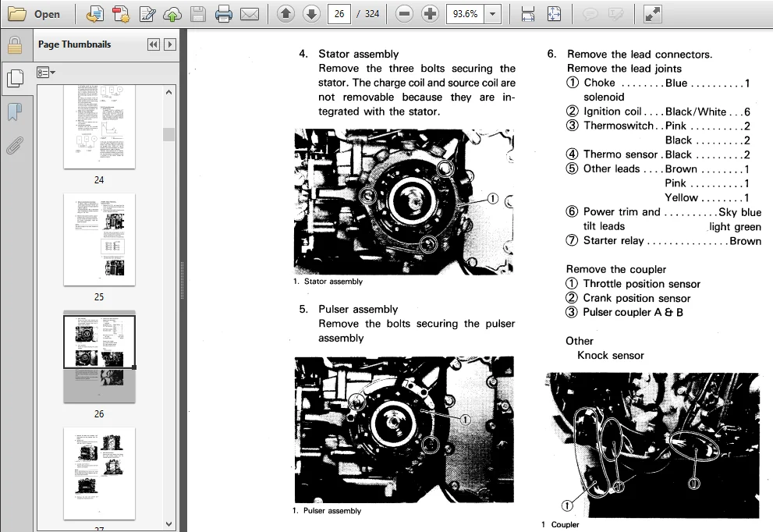Click the Create PDF with star icon

click(x=121, y=14)
